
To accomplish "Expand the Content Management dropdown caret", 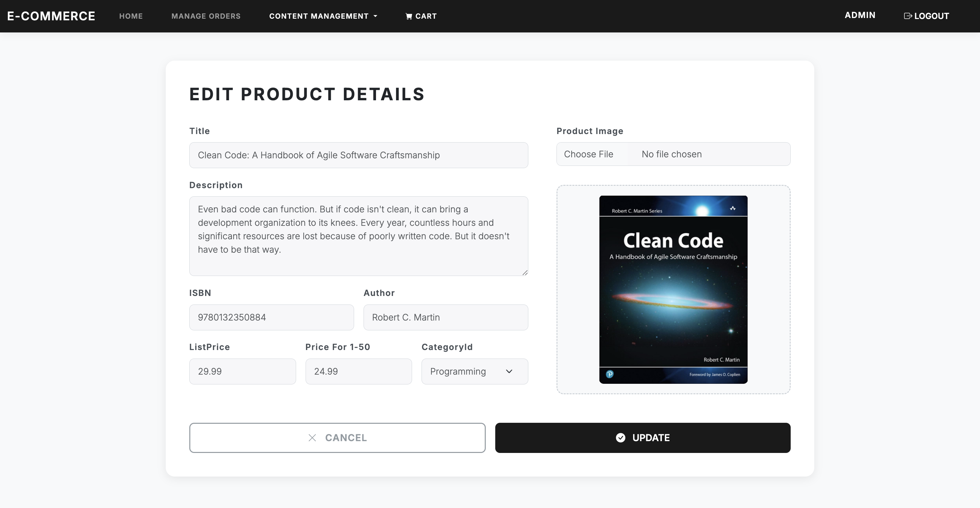I will 375,16.
